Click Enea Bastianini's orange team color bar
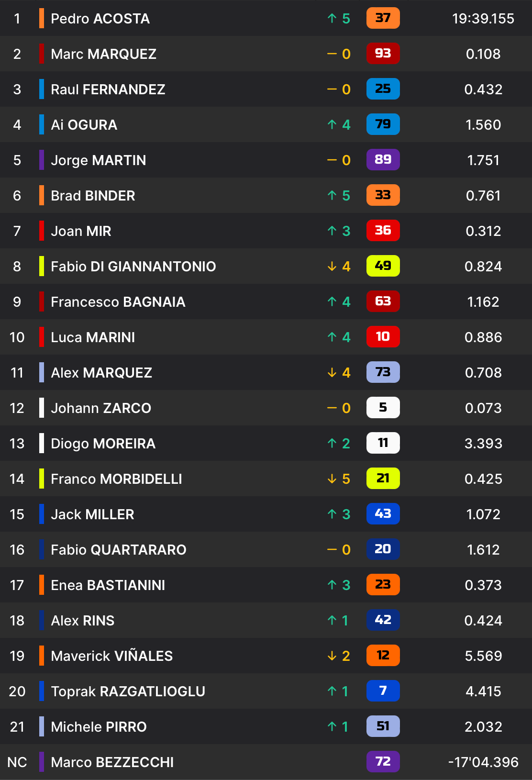The height and width of the screenshot is (780, 532). [x=42, y=585]
